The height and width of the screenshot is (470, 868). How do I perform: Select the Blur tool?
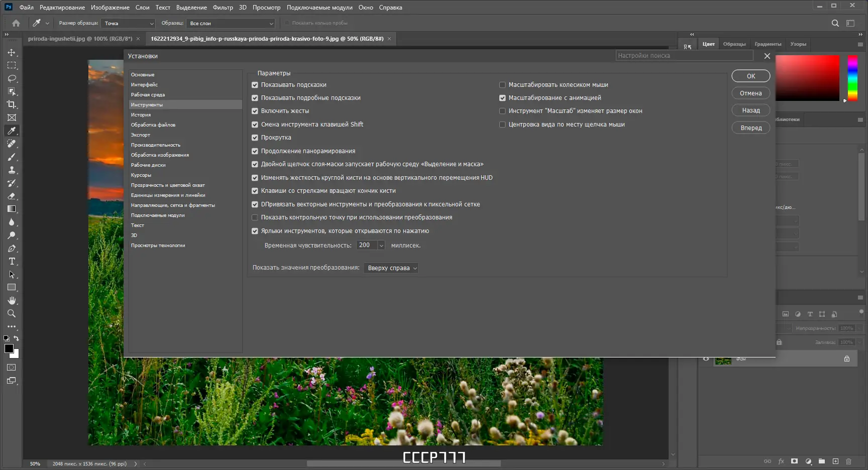tap(12, 222)
